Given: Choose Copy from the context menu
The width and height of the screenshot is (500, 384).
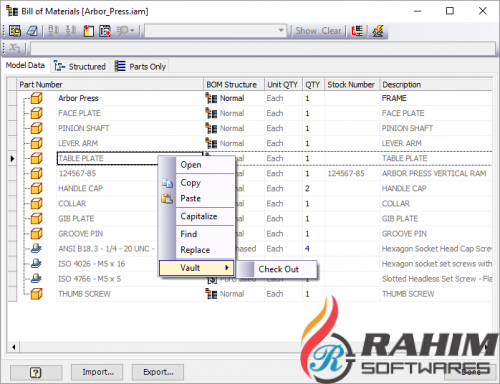Looking at the screenshot, I should click(205, 183).
